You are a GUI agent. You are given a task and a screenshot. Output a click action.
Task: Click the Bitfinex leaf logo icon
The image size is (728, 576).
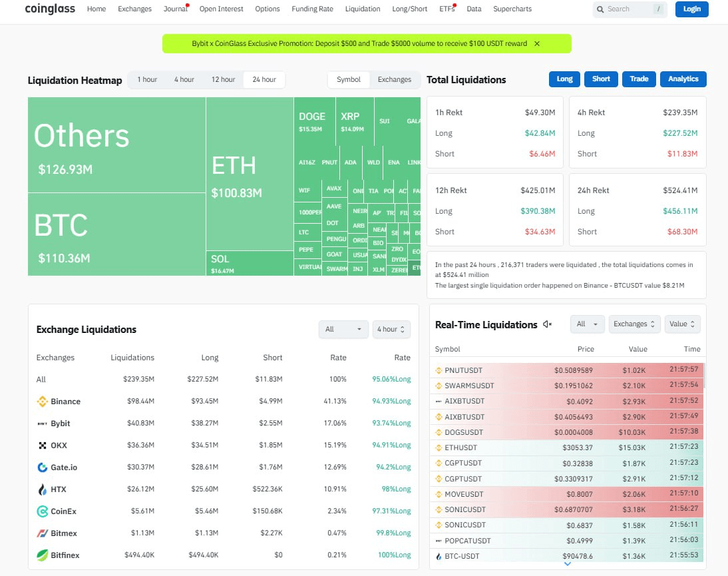pos(42,555)
